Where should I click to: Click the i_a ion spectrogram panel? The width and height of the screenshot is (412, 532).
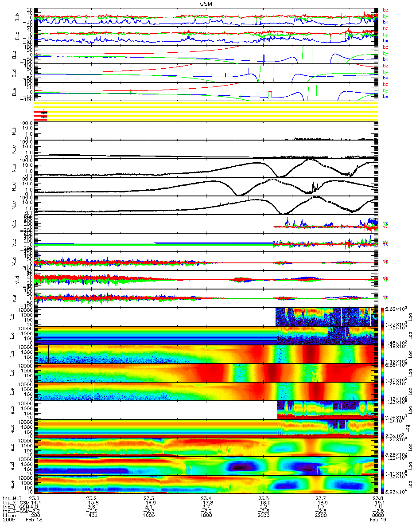(206, 354)
